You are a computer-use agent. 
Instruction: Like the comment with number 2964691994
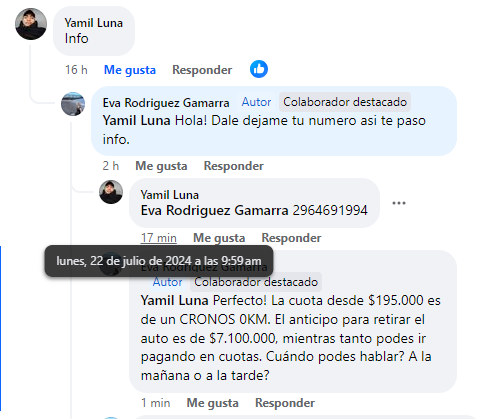(219, 238)
